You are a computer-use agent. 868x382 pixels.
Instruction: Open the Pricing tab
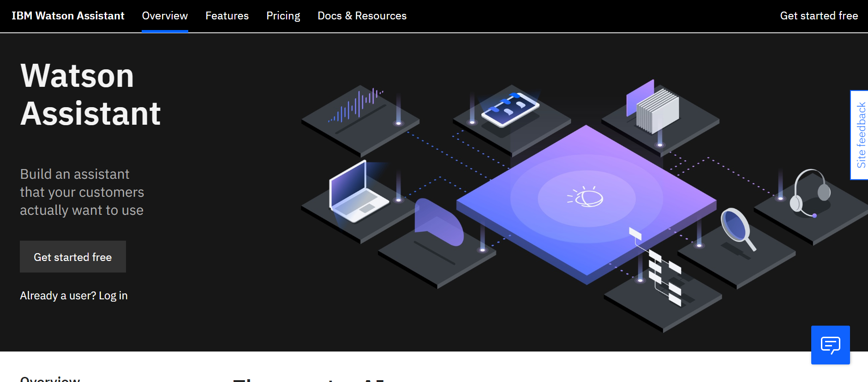[283, 16]
